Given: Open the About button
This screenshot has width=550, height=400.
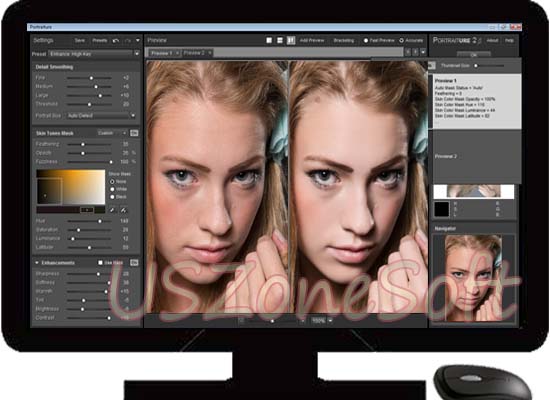Looking at the screenshot, I should coord(492,41).
